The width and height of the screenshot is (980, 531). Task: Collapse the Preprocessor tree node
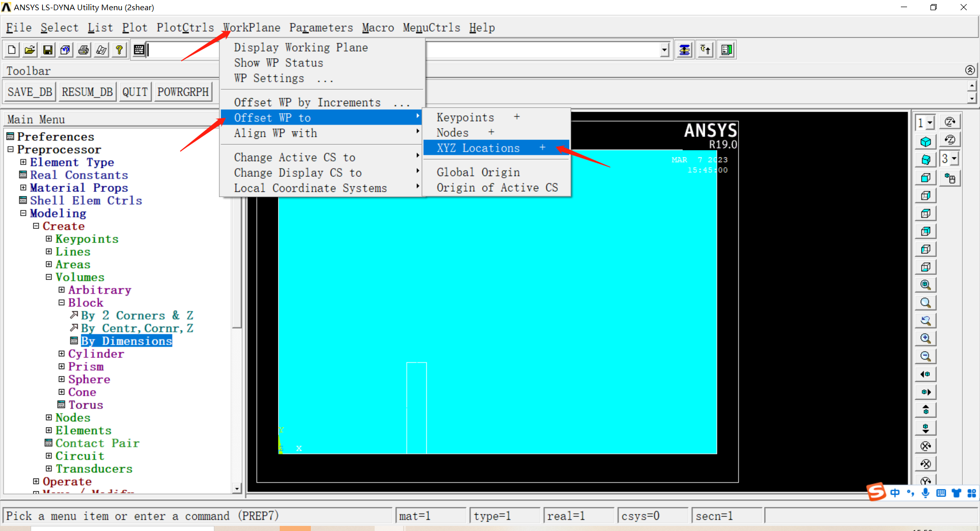click(x=10, y=149)
